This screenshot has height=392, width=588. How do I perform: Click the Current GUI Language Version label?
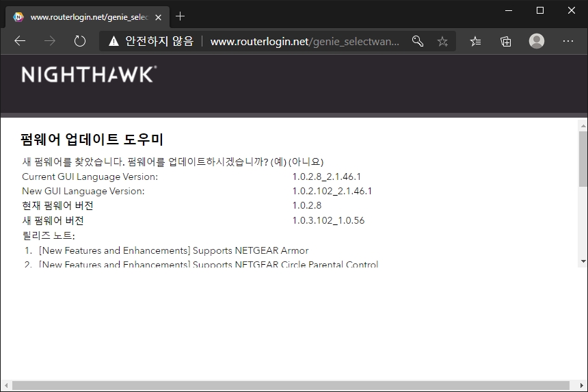(x=90, y=177)
